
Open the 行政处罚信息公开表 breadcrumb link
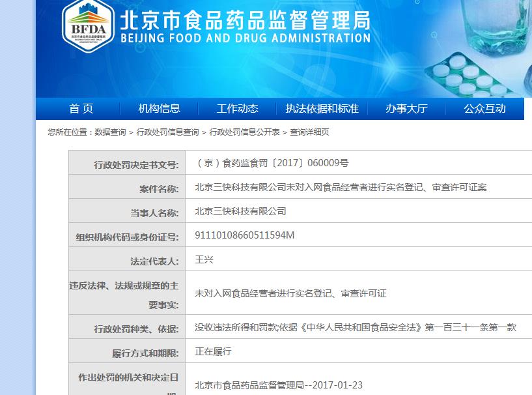(x=244, y=132)
